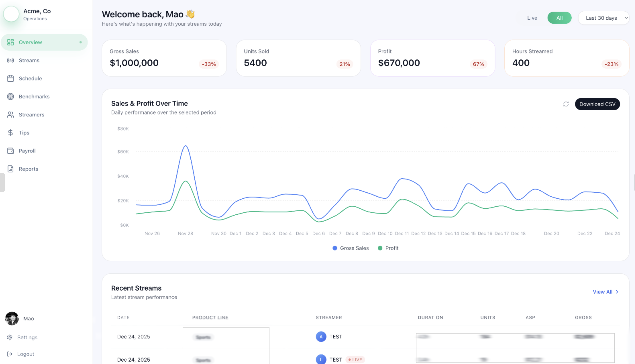Expand View All recent streams
Image resolution: width=635 pixels, height=364 pixels.
(605, 292)
